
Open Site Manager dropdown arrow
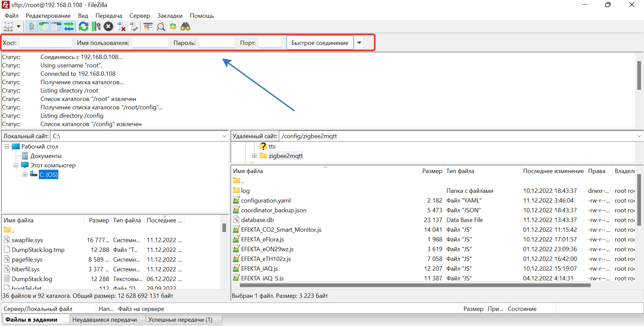pyautogui.click(x=19, y=26)
